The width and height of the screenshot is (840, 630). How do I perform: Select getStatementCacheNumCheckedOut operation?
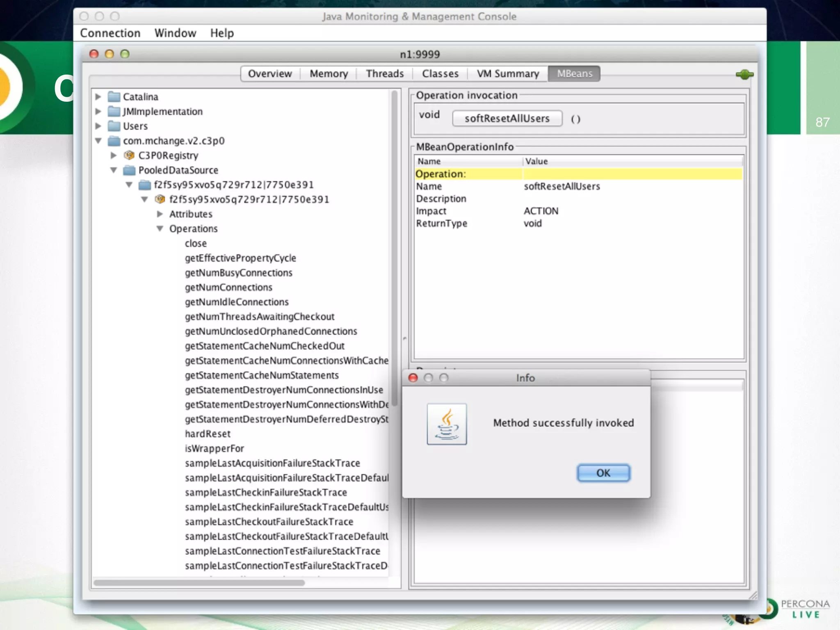265,346
